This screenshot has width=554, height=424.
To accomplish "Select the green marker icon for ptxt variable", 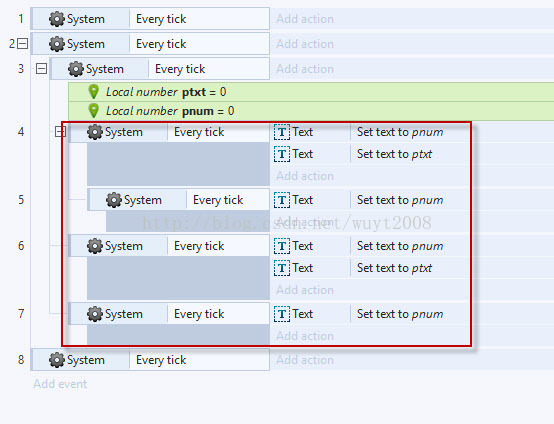I will [94, 92].
